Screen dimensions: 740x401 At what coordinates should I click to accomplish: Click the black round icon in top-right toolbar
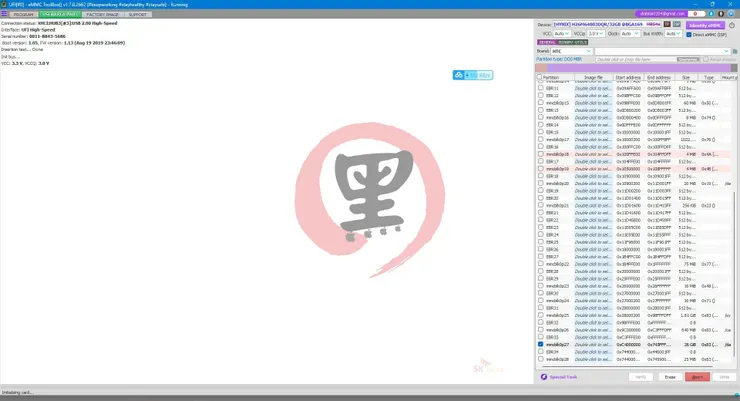721,14
